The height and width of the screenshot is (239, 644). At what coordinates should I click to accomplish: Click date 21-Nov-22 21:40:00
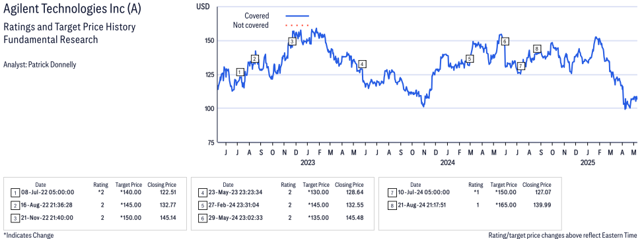47,218
